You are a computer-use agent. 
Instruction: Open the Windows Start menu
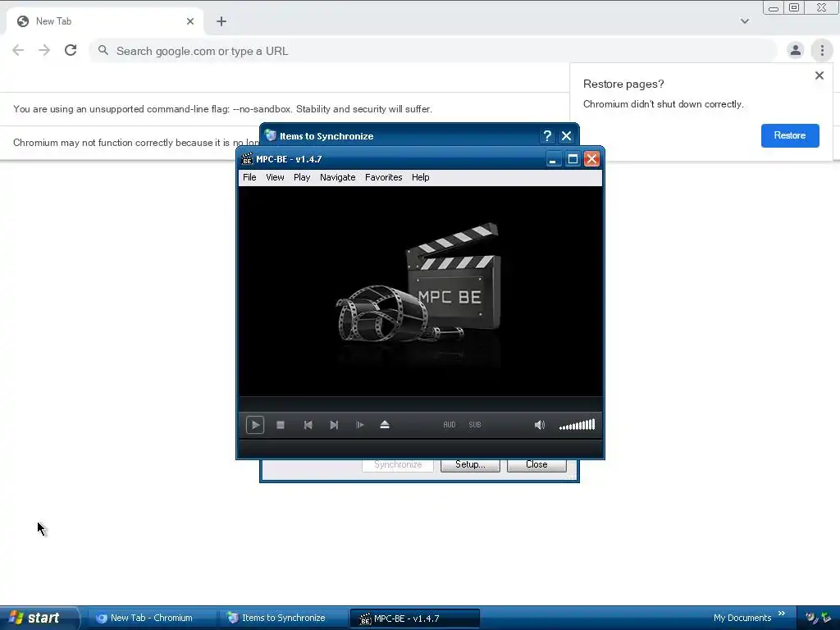(x=39, y=618)
